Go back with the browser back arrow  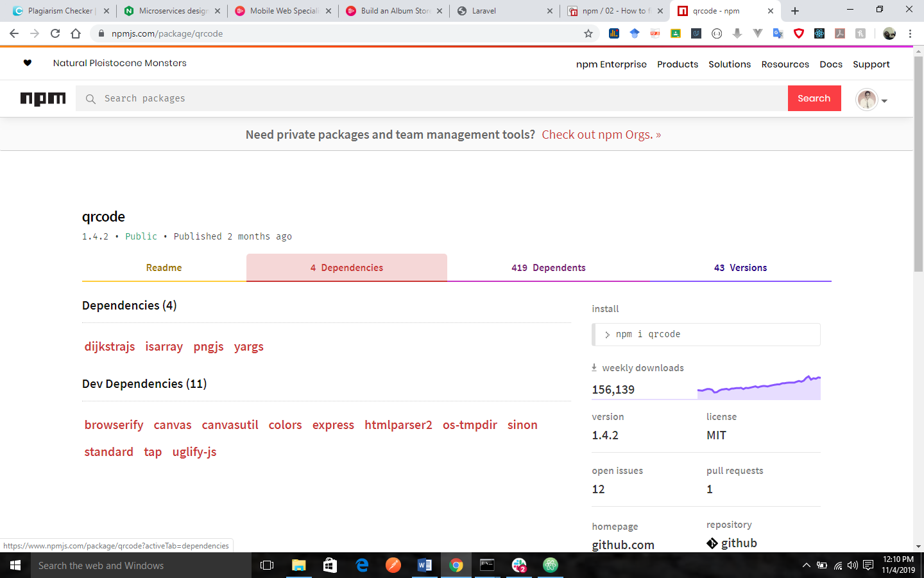click(14, 33)
